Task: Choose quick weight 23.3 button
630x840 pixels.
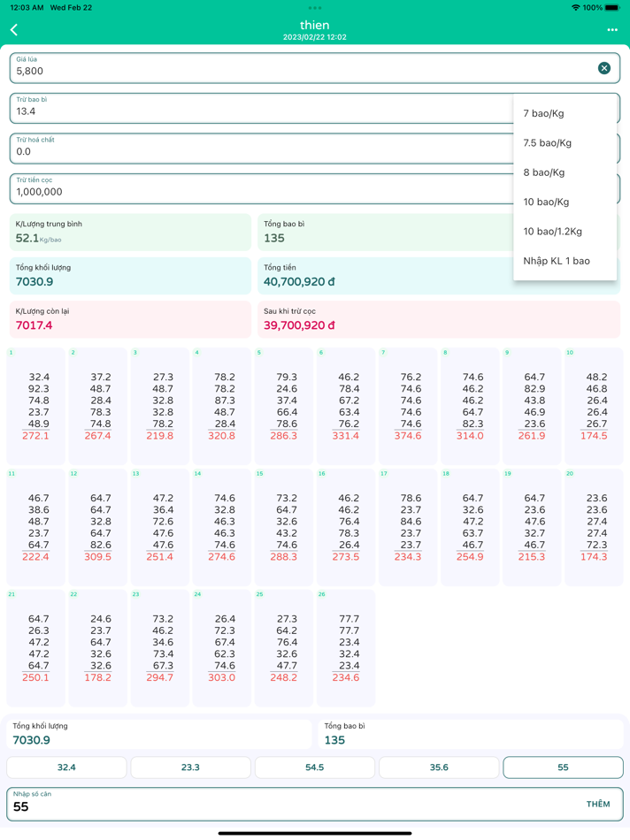Action: 190,767
